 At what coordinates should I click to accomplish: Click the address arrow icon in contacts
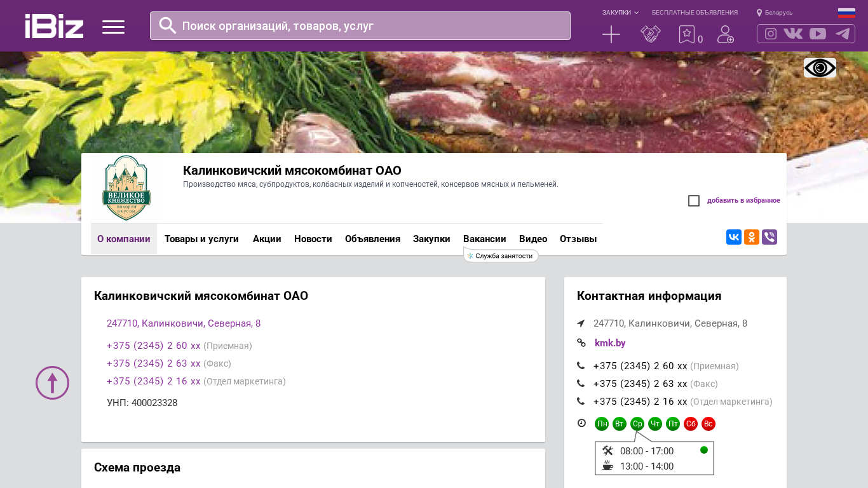(x=581, y=323)
